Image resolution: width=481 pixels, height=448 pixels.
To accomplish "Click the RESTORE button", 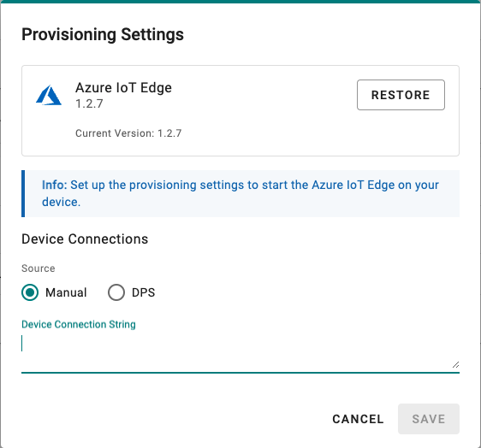I will [401, 95].
